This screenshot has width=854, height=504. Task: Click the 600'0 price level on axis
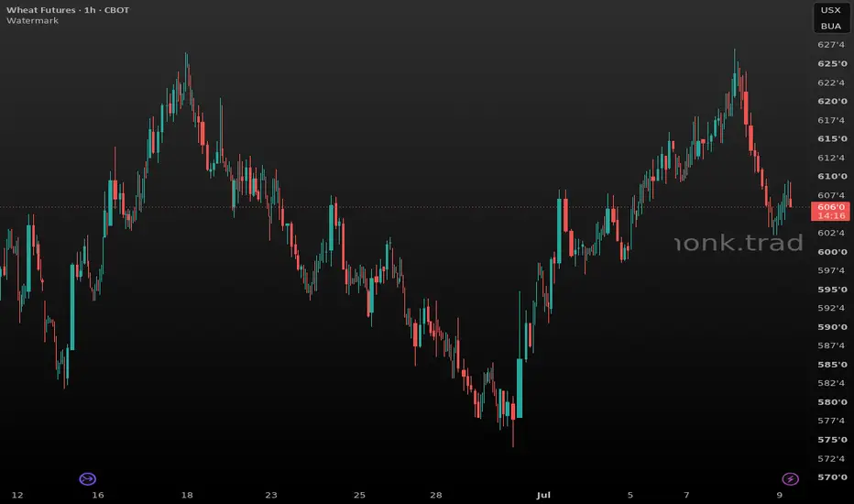coord(832,251)
